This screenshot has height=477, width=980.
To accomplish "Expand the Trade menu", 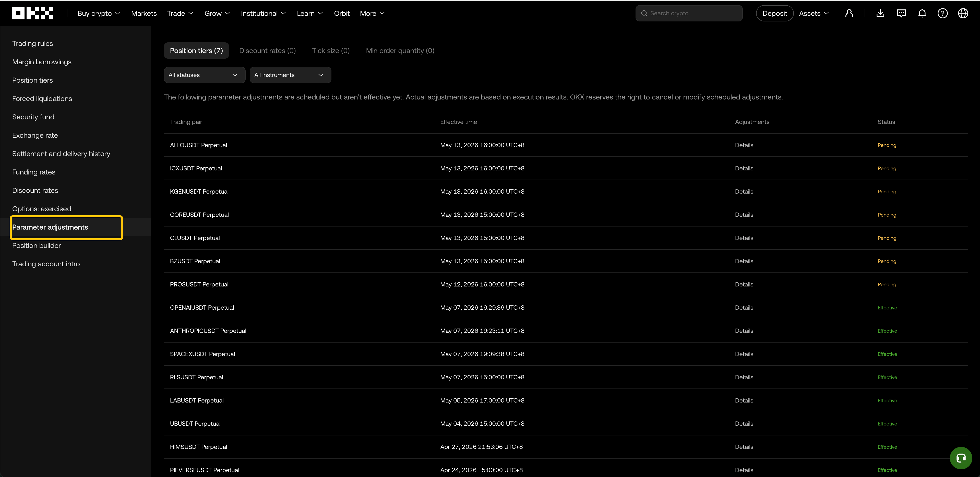I will [180, 13].
